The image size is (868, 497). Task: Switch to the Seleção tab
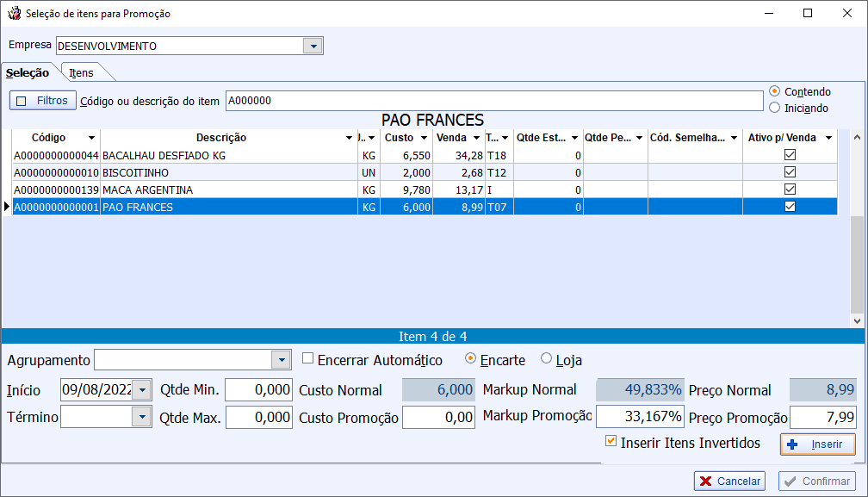tap(28, 73)
